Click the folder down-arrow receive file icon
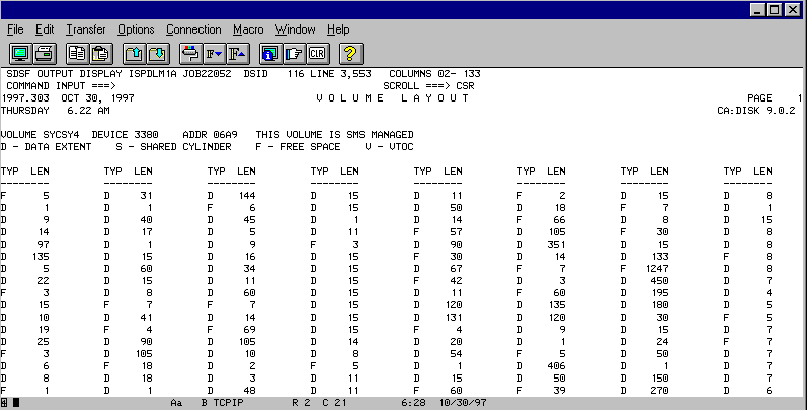807x410 pixels. 159,54
